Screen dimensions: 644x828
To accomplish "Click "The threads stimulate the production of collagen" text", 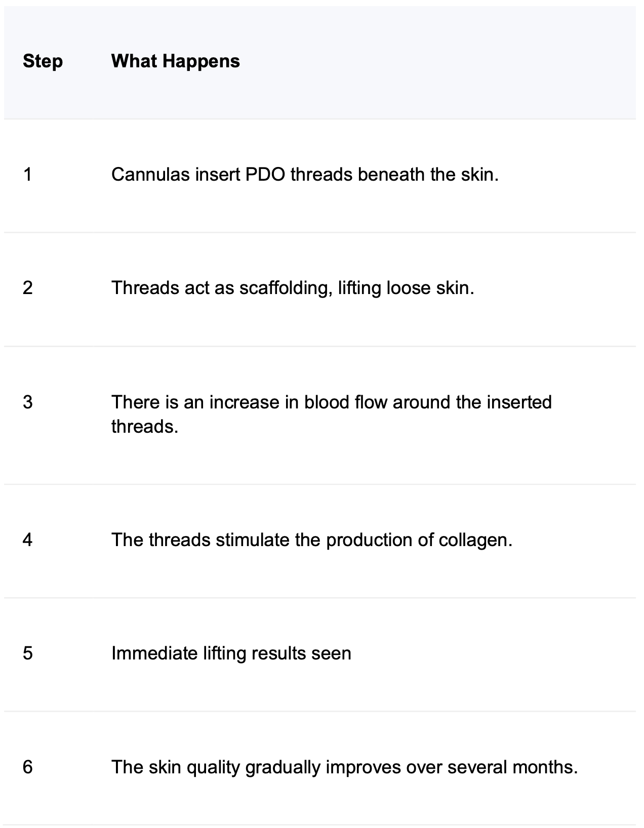I will pyautogui.click(x=312, y=540).
